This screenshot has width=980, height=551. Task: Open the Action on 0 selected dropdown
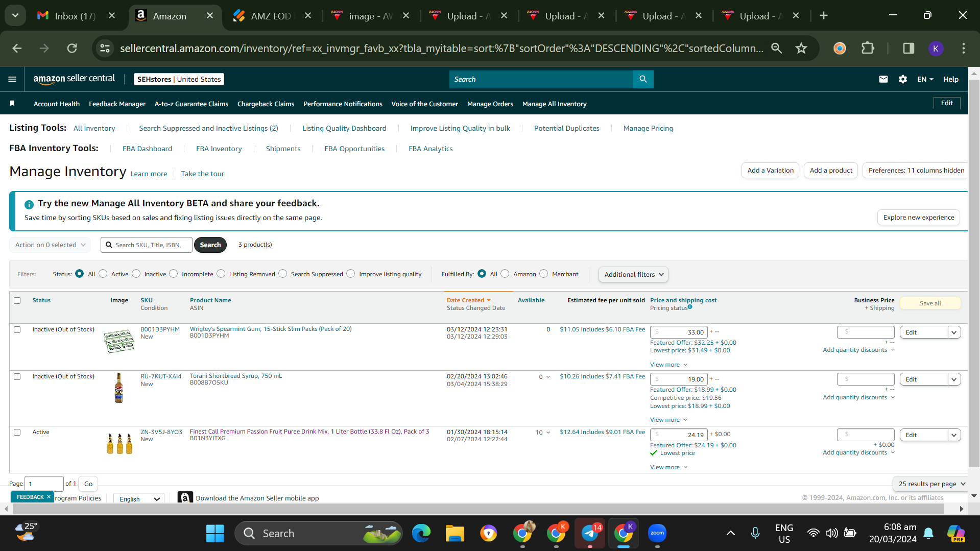(x=50, y=245)
